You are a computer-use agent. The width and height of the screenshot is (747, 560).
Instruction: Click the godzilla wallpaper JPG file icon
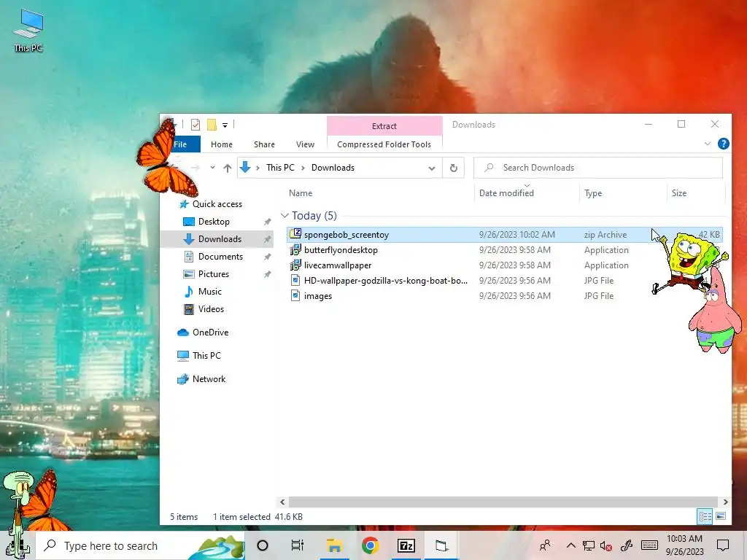point(295,280)
